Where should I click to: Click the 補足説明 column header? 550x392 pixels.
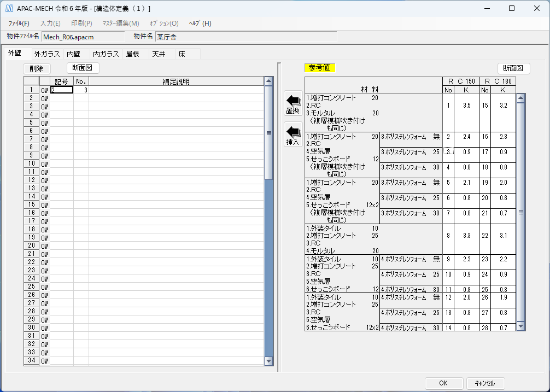pyautogui.click(x=176, y=81)
